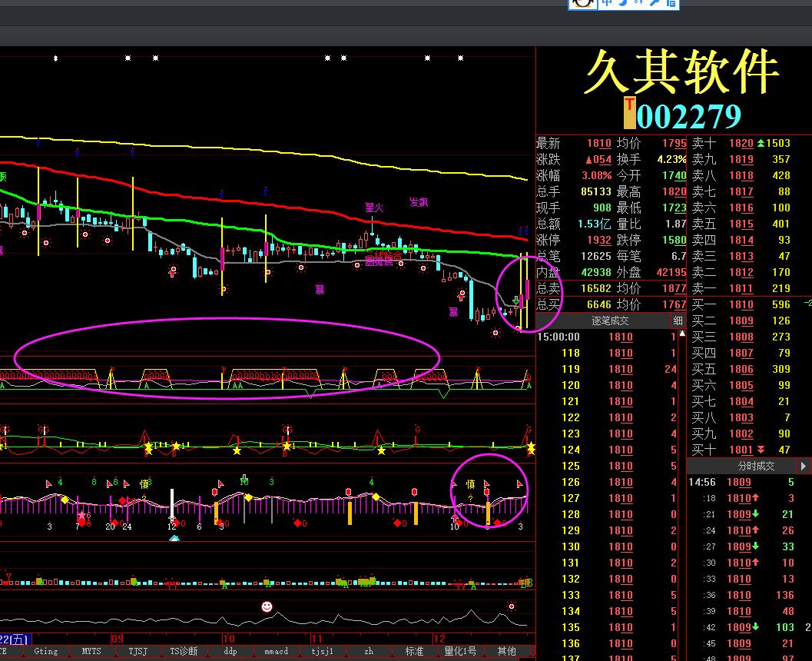Select the mmacd indicator tab
This screenshot has height=661, width=812.
coord(276,651)
